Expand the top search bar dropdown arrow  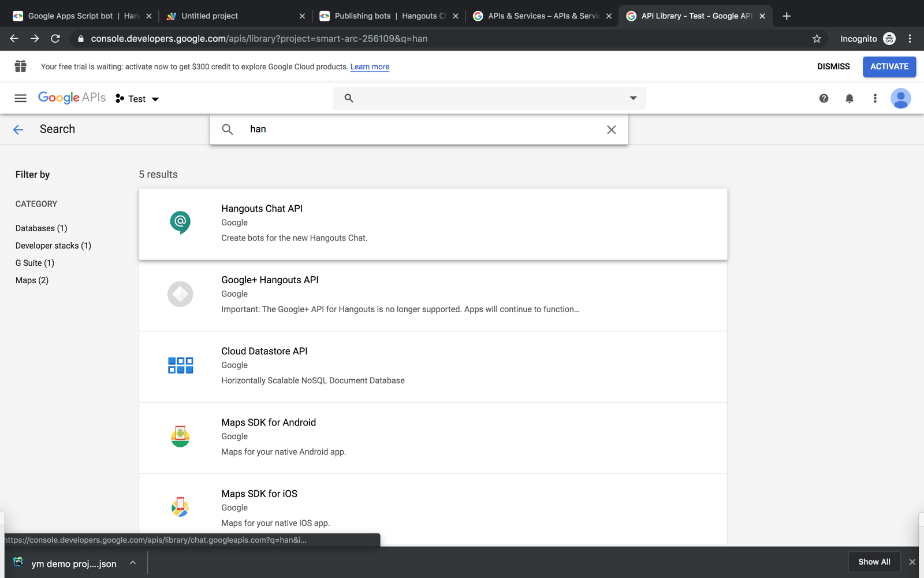[634, 98]
